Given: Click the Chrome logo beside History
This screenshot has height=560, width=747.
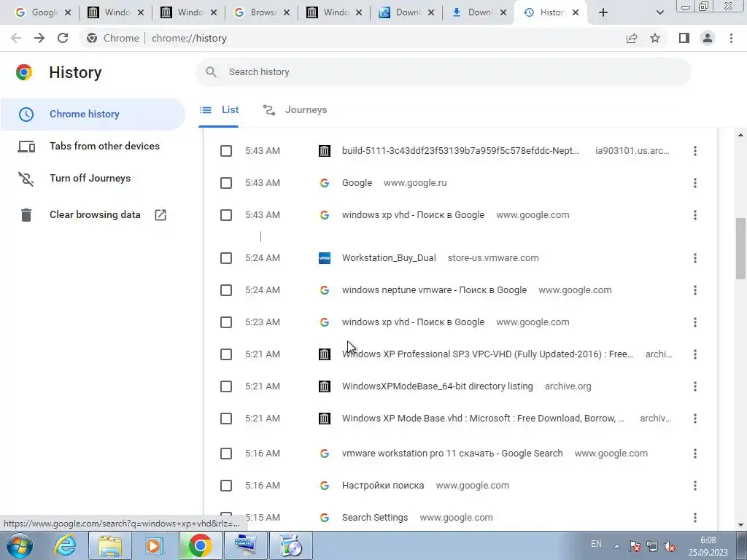Looking at the screenshot, I should pyautogui.click(x=24, y=72).
